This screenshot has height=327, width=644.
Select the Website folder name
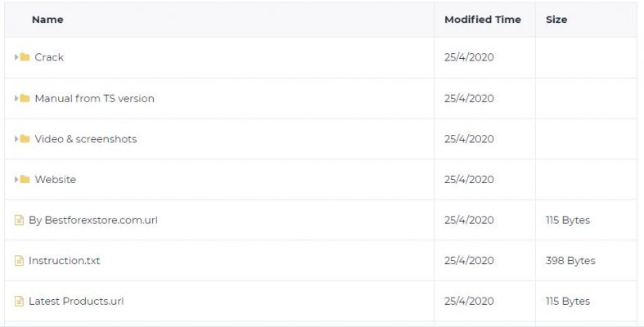click(x=55, y=179)
